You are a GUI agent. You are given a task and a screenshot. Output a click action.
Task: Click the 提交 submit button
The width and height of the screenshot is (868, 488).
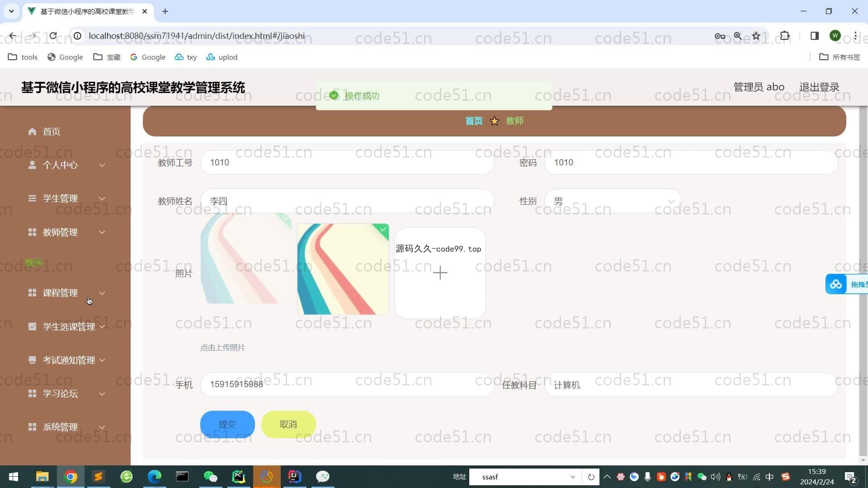227,424
